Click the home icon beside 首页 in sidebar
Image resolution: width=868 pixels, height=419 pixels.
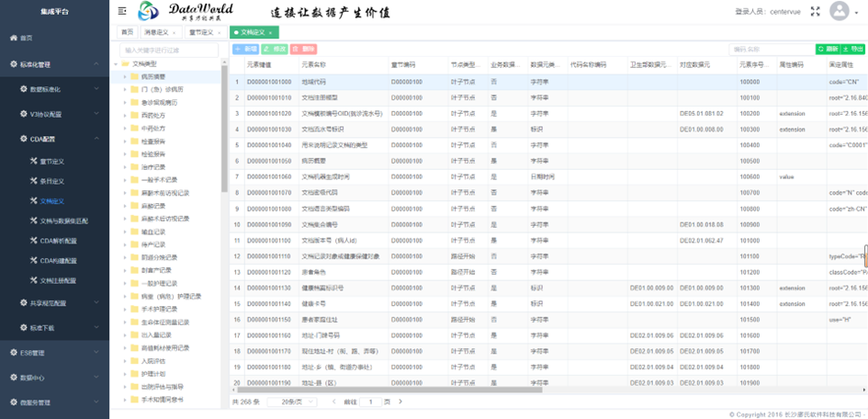point(14,39)
